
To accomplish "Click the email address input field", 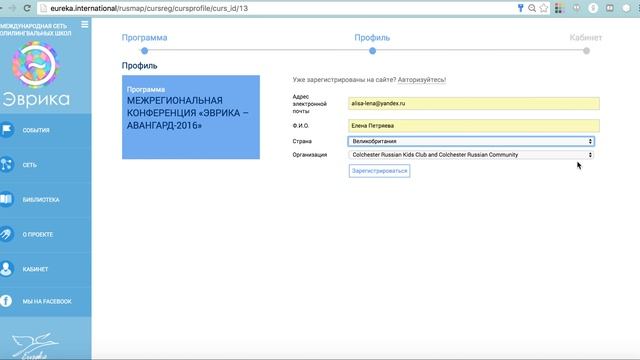I will [474, 104].
